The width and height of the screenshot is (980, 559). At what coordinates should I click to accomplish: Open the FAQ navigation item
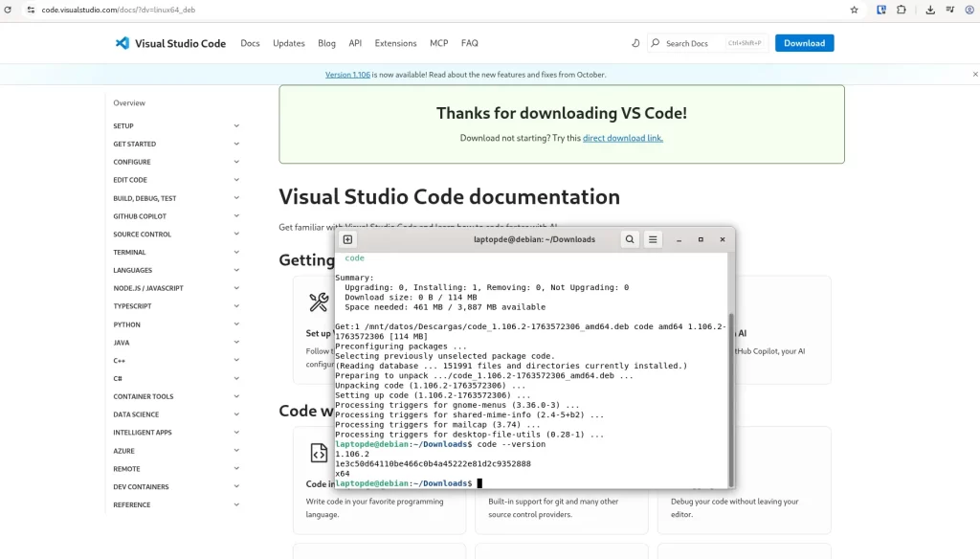(469, 43)
